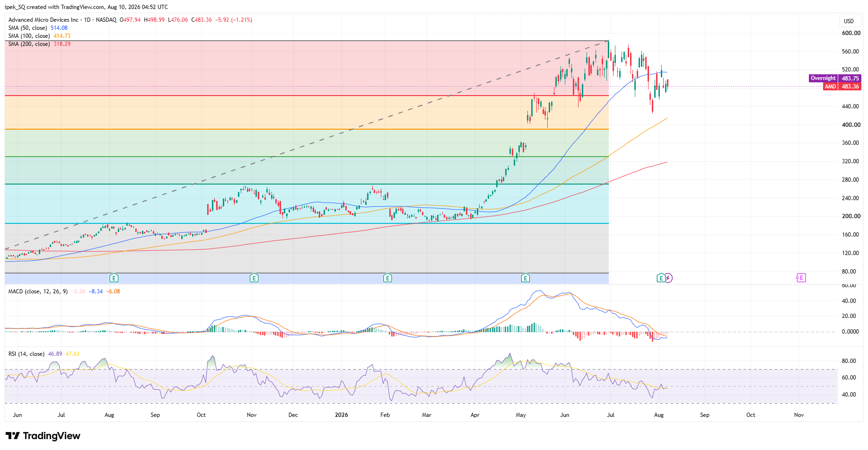Click the "SMA (200, close)" indicator legend
868x450 pixels.
pyautogui.click(x=29, y=44)
